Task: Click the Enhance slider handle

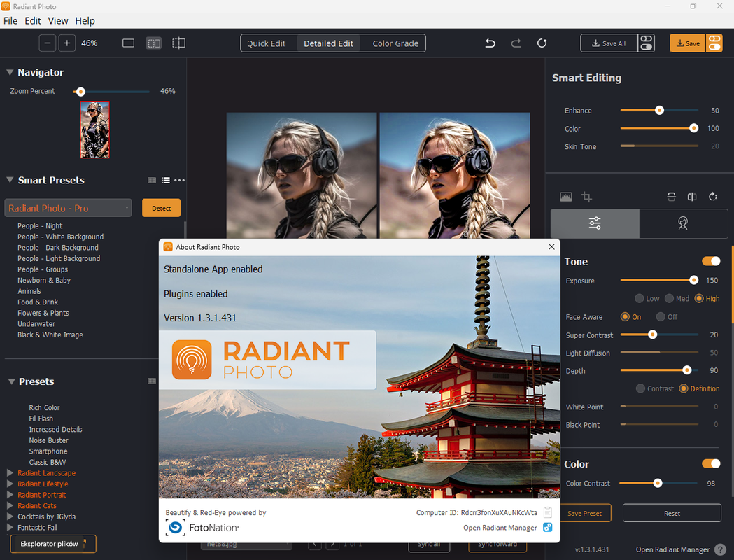Action: point(659,111)
